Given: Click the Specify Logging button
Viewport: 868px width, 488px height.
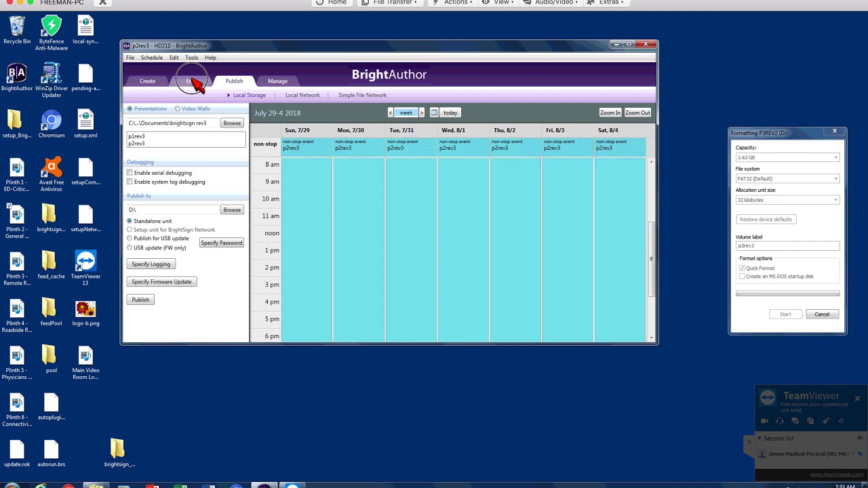Looking at the screenshot, I should [151, 264].
